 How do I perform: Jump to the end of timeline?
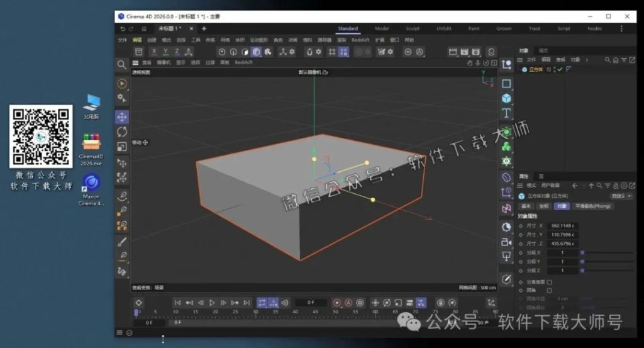coord(247,303)
